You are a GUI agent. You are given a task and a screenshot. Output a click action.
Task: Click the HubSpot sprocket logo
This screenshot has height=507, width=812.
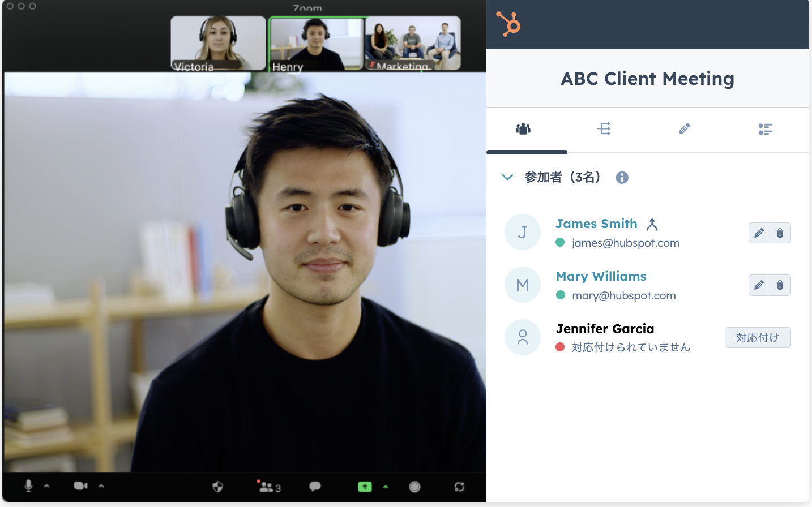click(x=508, y=24)
